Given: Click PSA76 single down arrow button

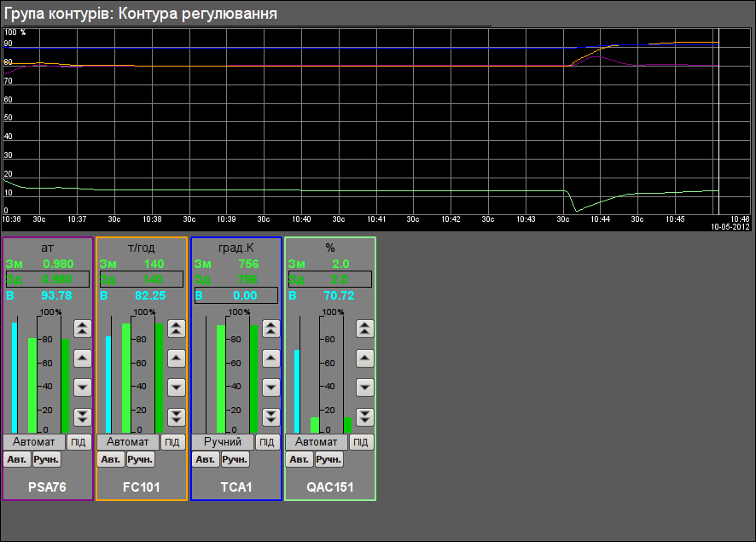Looking at the screenshot, I should pyautogui.click(x=83, y=388).
